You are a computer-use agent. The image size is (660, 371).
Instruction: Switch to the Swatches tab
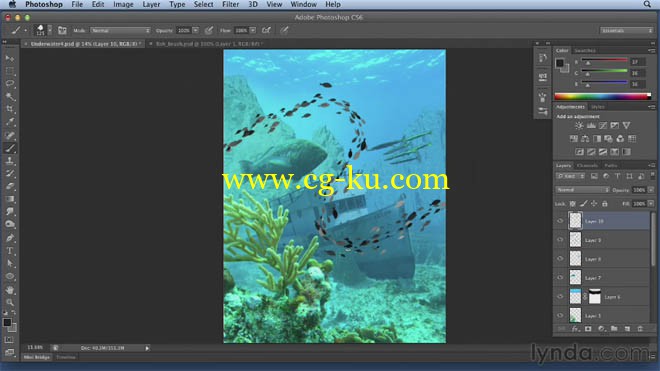point(585,51)
